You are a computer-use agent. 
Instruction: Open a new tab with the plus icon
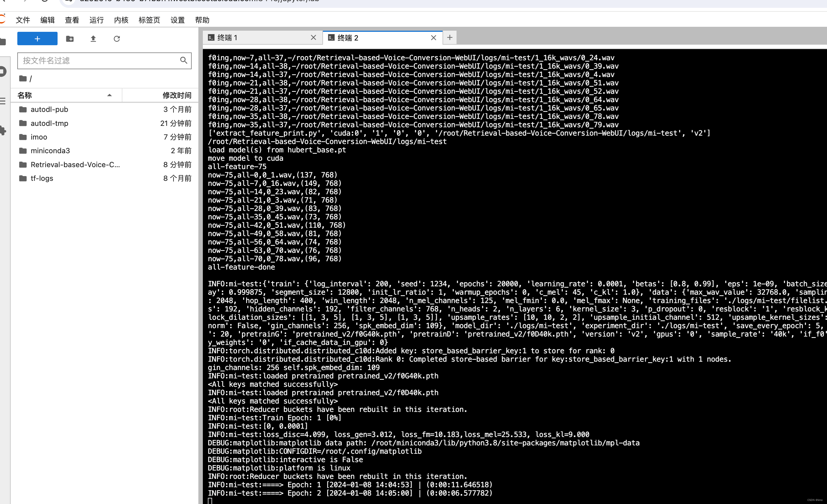coord(450,38)
